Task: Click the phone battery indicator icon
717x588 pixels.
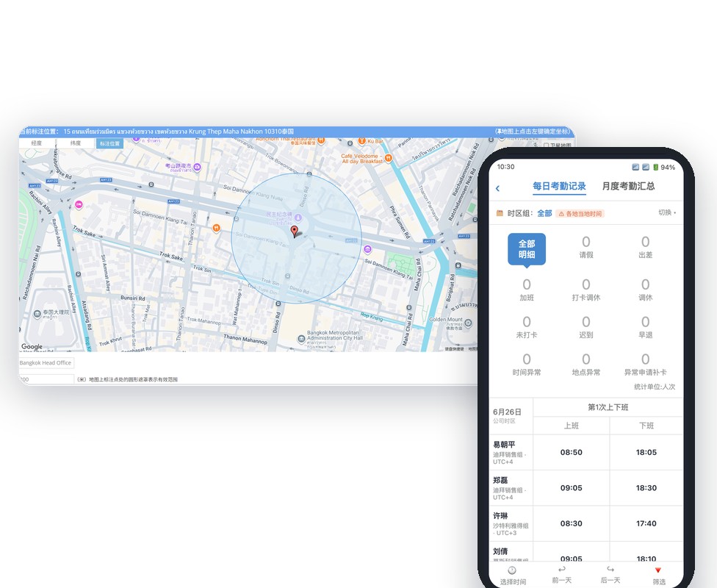Action: click(655, 167)
